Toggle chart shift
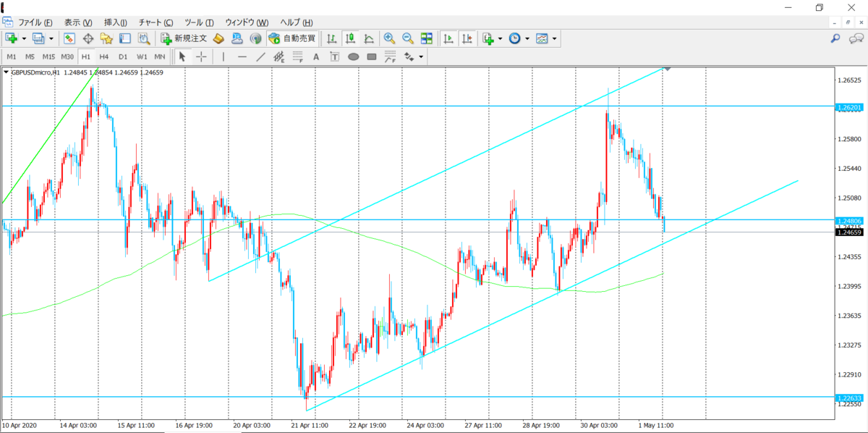 click(468, 38)
